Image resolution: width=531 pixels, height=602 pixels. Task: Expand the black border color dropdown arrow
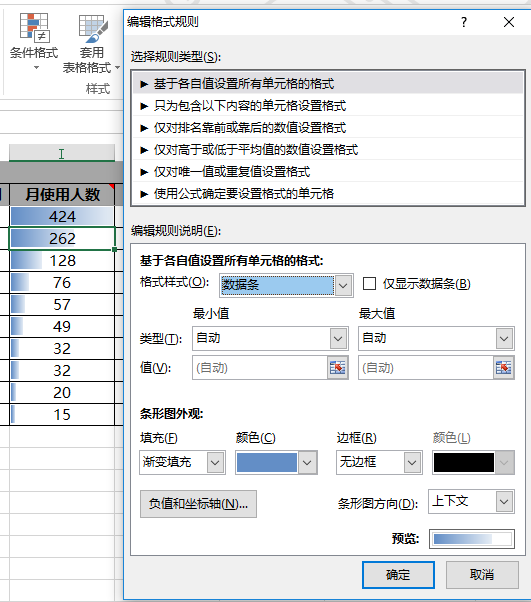coord(504,463)
